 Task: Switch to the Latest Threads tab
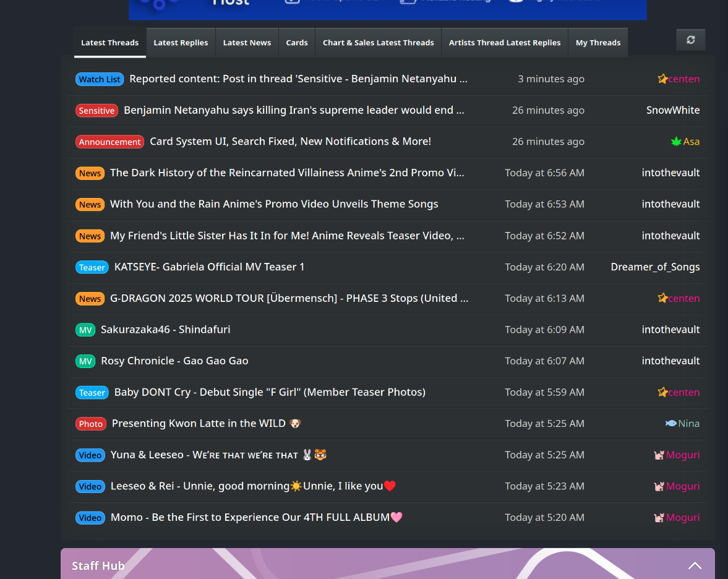(x=110, y=43)
